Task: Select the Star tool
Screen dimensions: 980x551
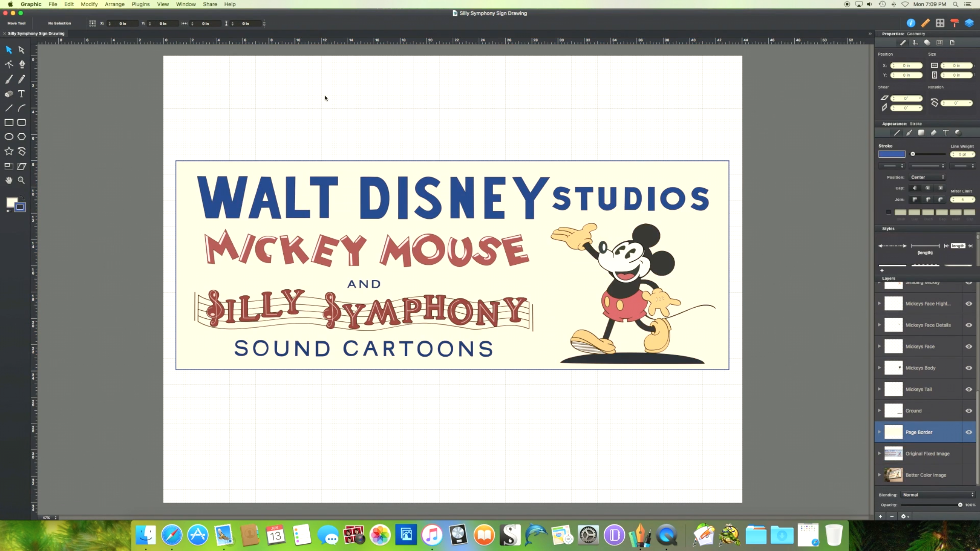Action: click(x=9, y=151)
